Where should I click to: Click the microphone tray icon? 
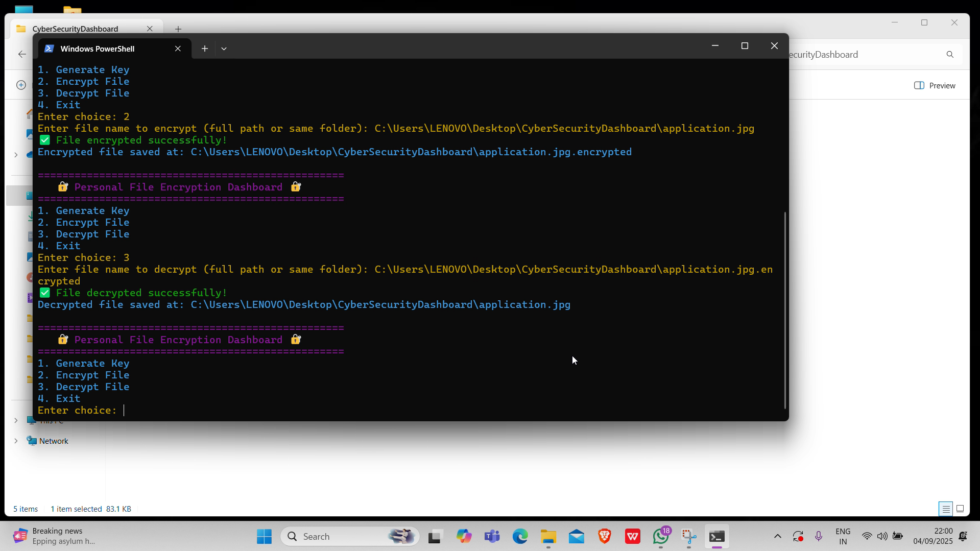click(x=819, y=536)
